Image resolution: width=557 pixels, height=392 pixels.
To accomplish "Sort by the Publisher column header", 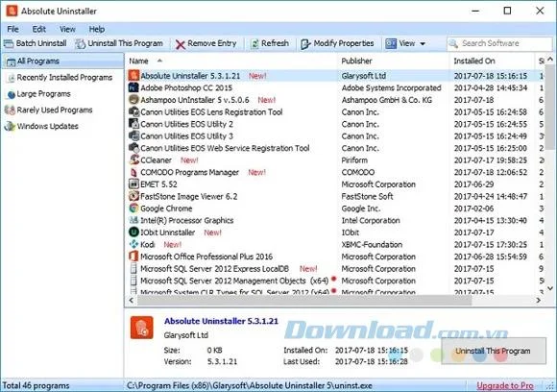I will pyautogui.click(x=356, y=61).
